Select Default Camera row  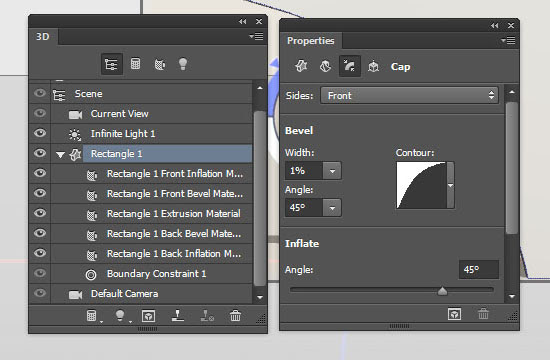(x=152, y=294)
